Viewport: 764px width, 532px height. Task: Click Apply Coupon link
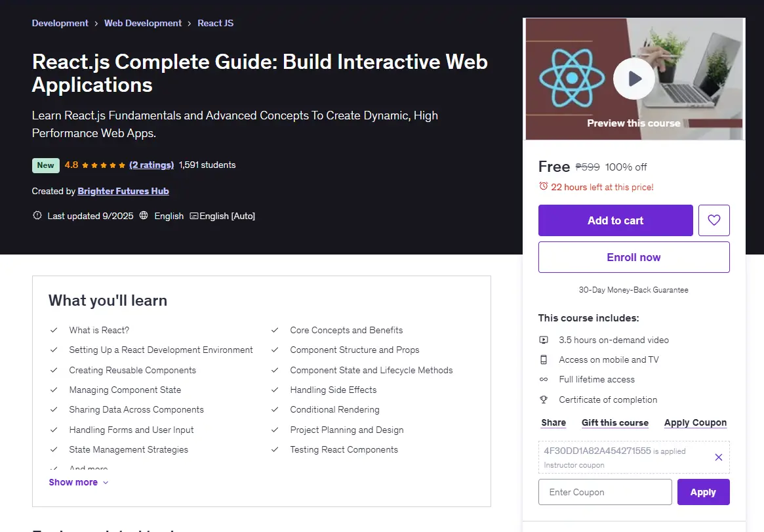(695, 422)
